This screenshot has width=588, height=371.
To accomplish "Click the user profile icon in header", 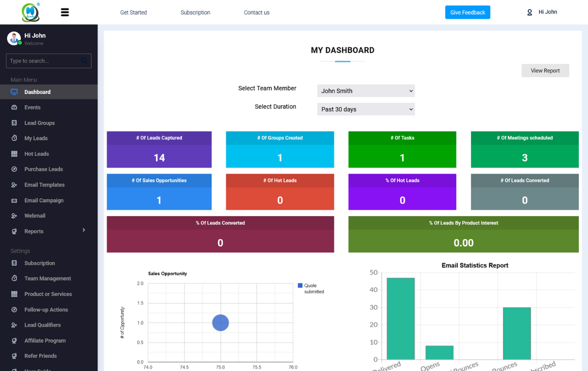I will point(530,12).
